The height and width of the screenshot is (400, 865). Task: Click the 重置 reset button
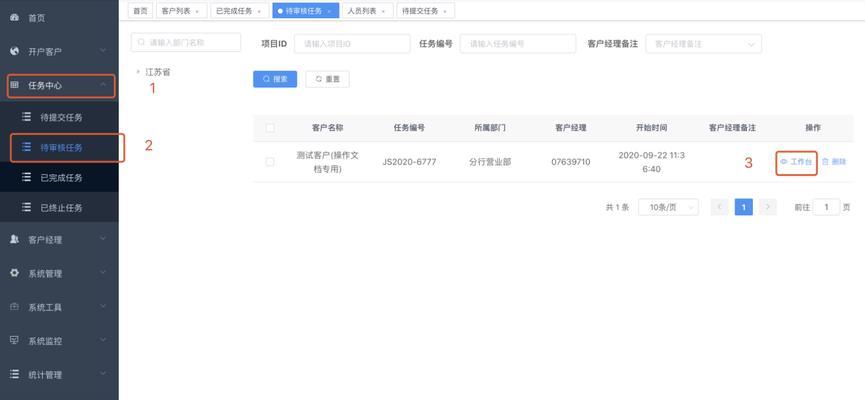point(327,79)
